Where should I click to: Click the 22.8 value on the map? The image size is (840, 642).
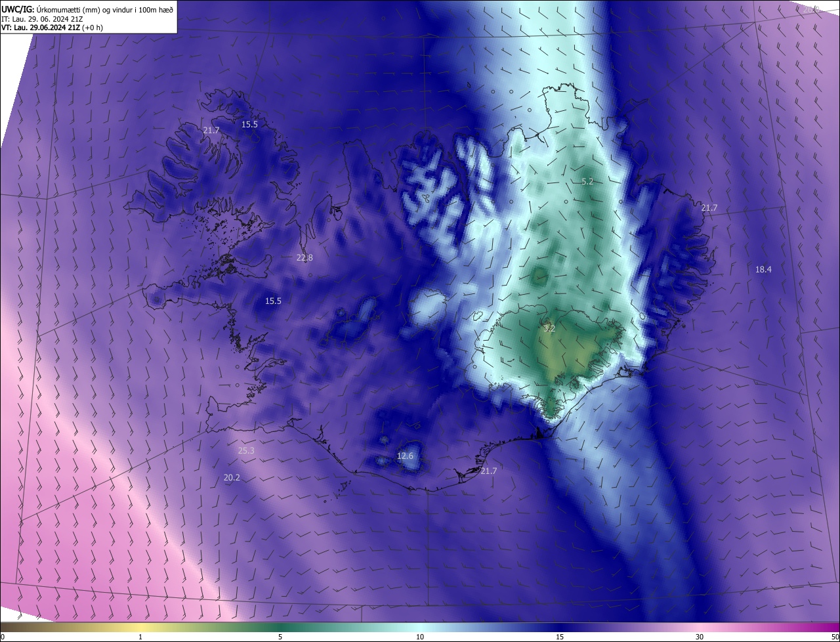click(304, 258)
